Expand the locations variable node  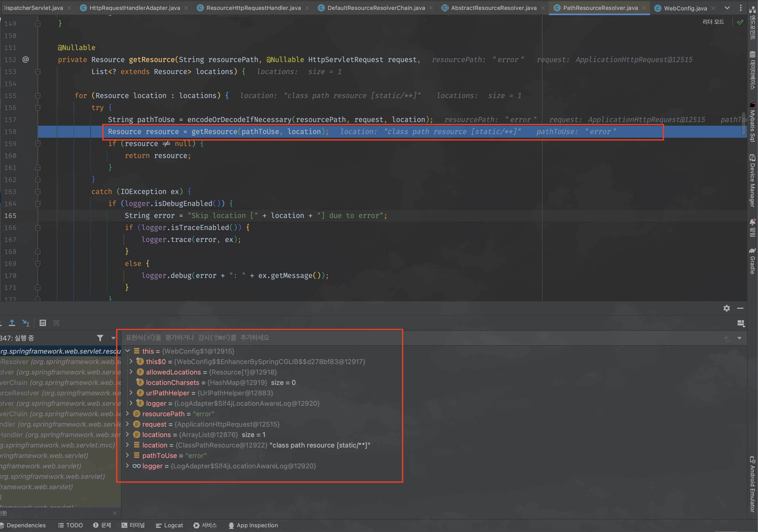128,434
